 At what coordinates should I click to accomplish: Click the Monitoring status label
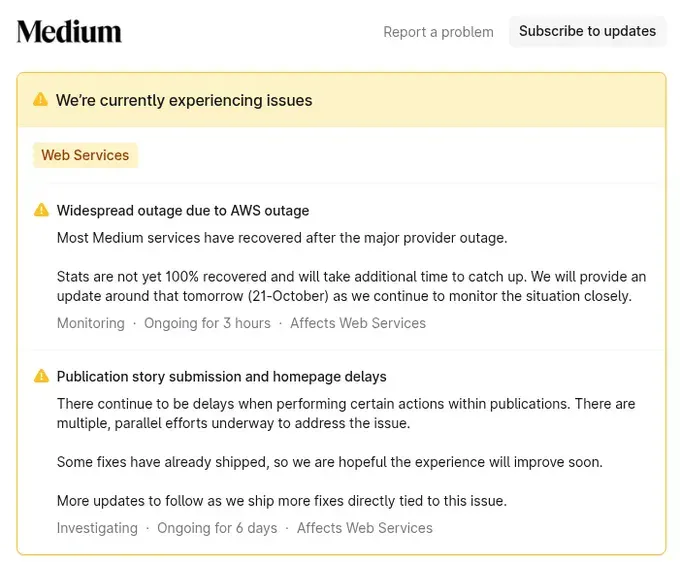tap(91, 323)
